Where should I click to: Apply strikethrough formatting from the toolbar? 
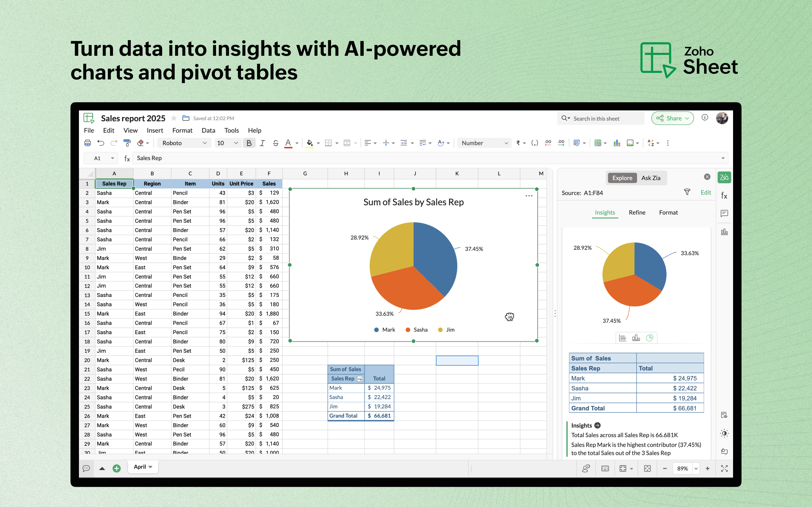275,143
